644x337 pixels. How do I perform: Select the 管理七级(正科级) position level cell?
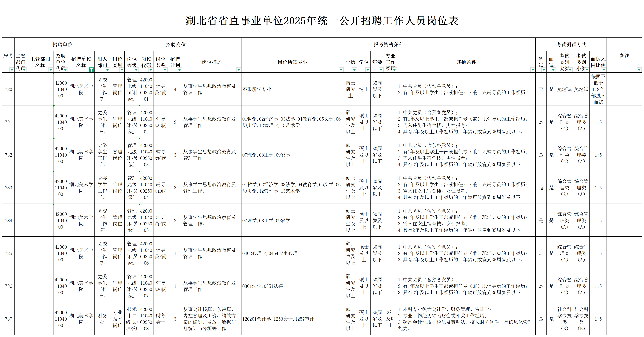coord(132,89)
